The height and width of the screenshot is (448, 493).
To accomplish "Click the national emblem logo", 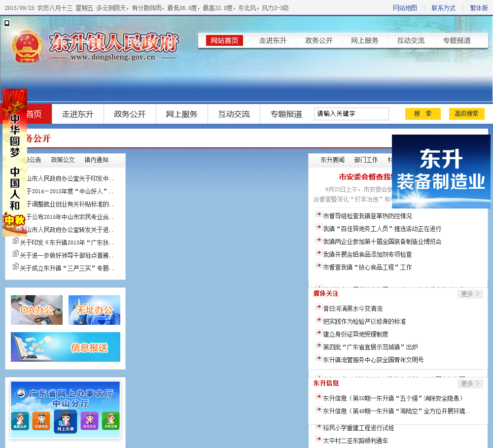I will pyautogui.click(x=27, y=46).
